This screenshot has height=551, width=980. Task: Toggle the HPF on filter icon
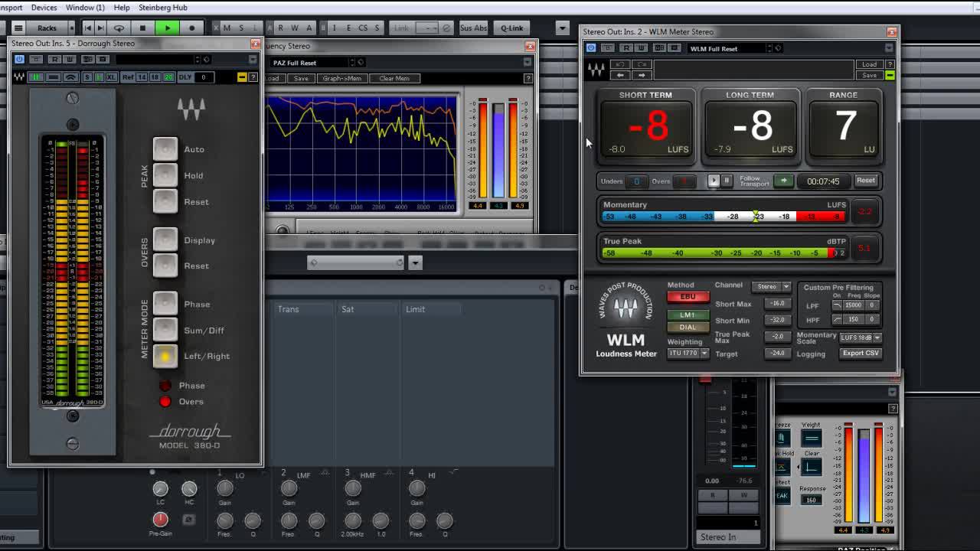click(x=837, y=319)
